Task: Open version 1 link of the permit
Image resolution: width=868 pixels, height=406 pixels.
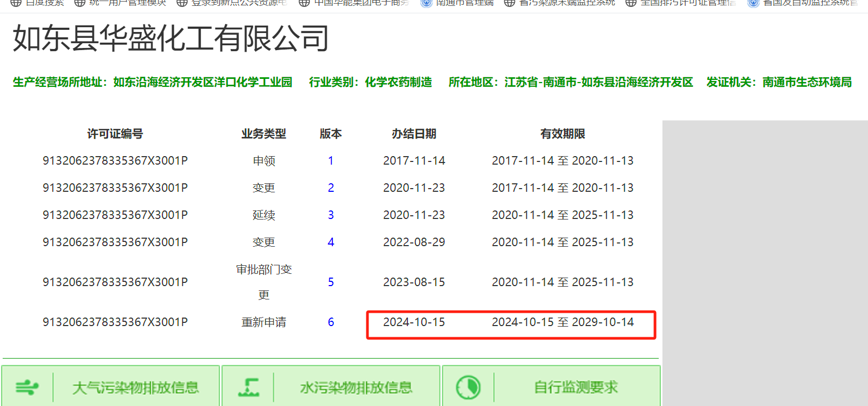Action: pyautogui.click(x=331, y=161)
